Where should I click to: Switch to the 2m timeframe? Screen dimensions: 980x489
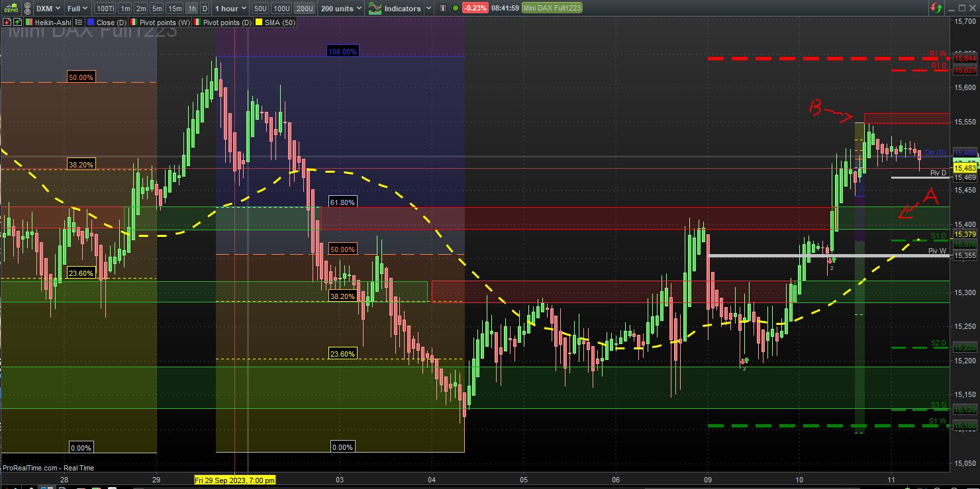140,9
